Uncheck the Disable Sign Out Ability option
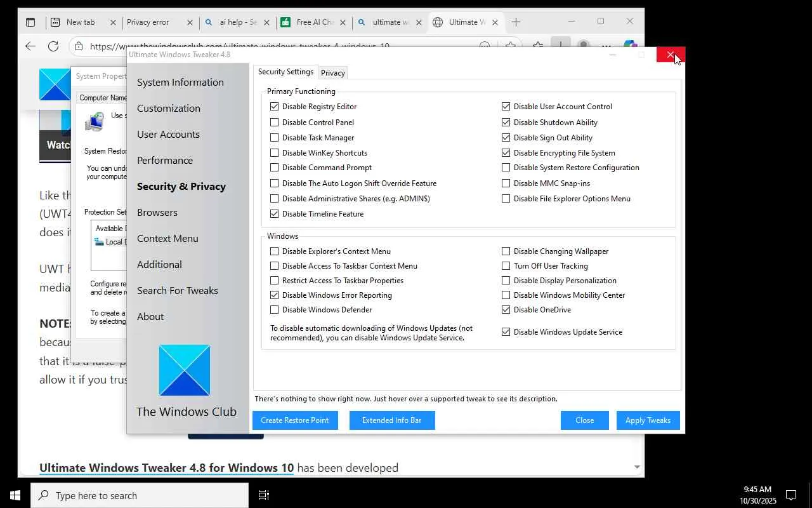The height and width of the screenshot is (508, 812). coord(506,138)
